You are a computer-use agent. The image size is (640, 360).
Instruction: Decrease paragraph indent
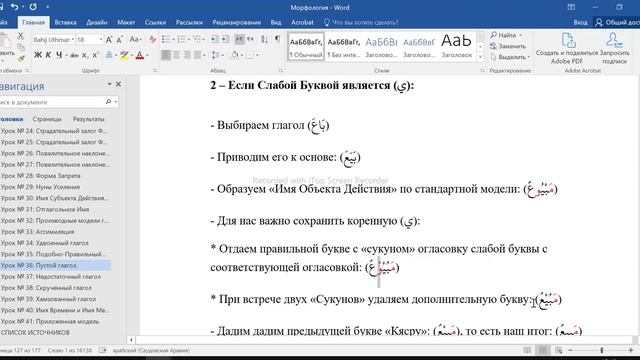click(214, 39)
